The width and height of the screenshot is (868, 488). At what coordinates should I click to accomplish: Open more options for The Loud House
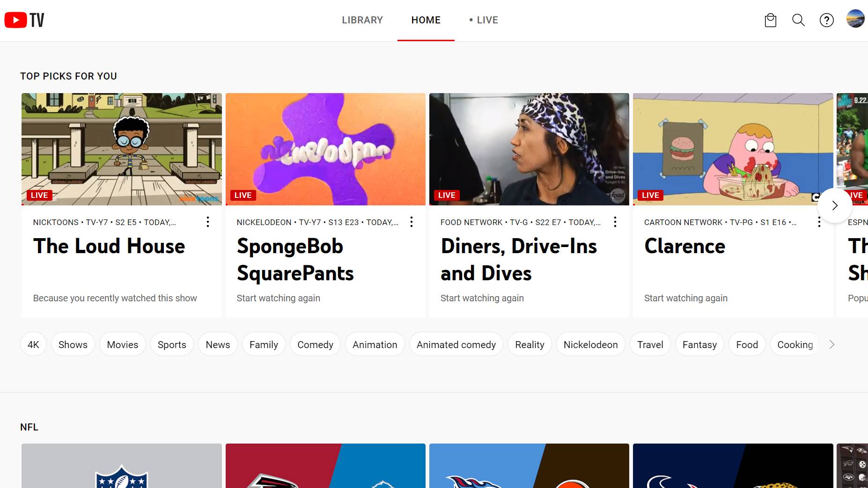pos(208,222)
